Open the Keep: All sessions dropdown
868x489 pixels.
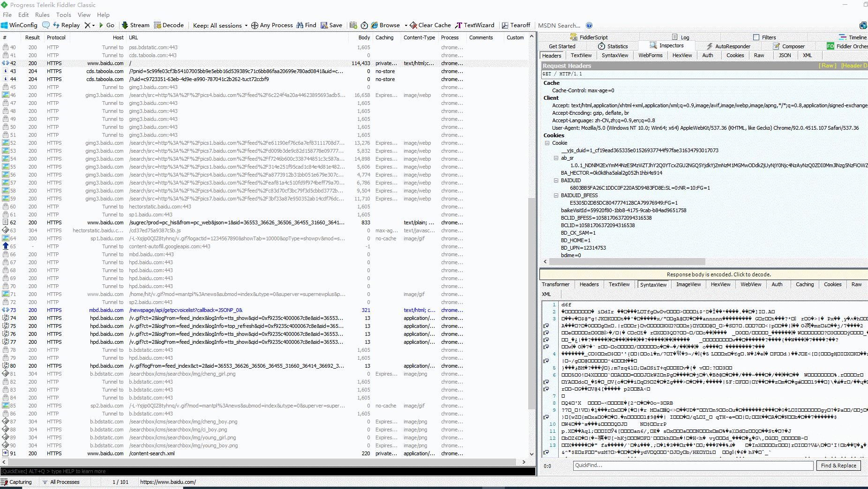click(x=220, y=25)
